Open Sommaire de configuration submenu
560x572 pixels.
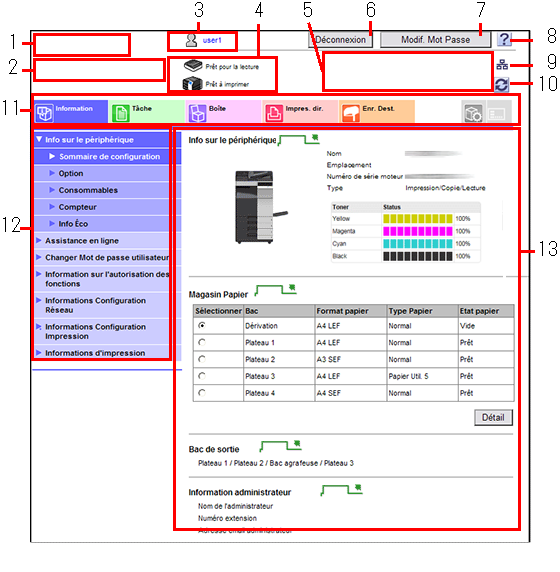[108, 156]
